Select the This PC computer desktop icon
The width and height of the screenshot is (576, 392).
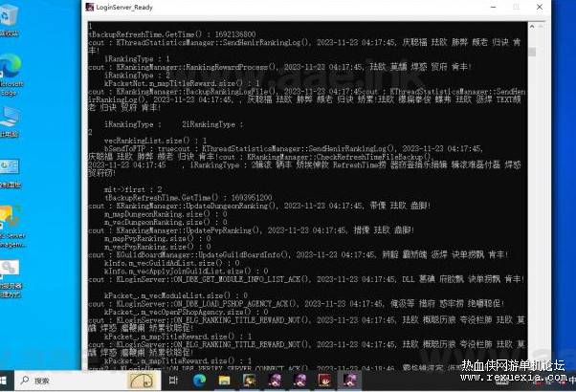click(10, 121)
